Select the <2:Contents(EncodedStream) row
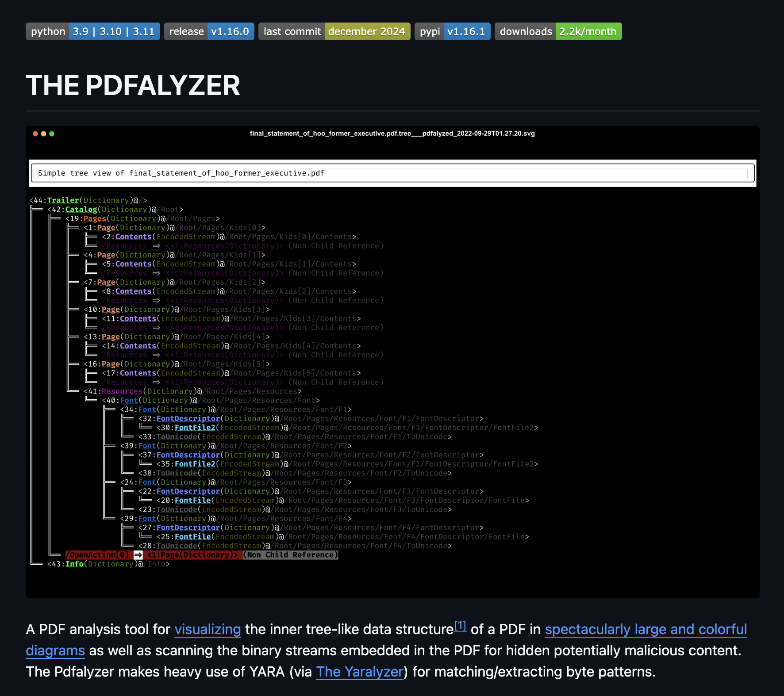Viewport: 784px width, 696px height. (x=229, y=237)
